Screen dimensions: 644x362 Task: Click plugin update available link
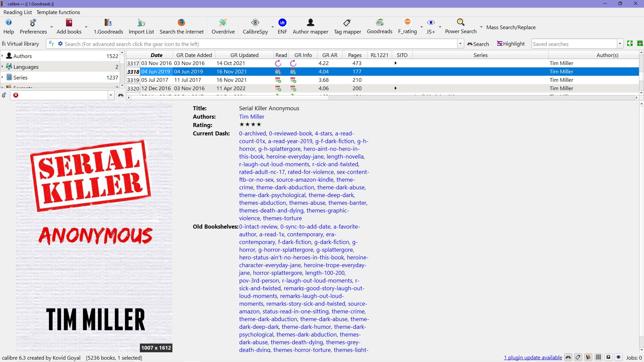click(533, 358)
